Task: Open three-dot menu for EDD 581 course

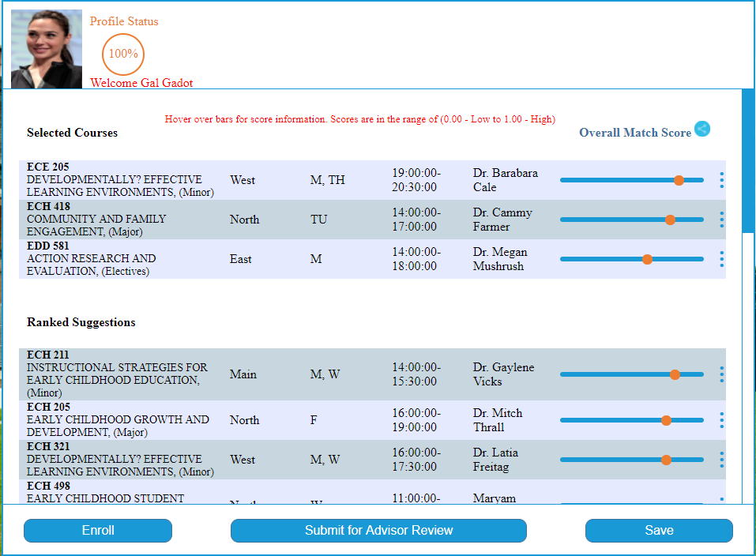Action: click(x=721, y=259)
